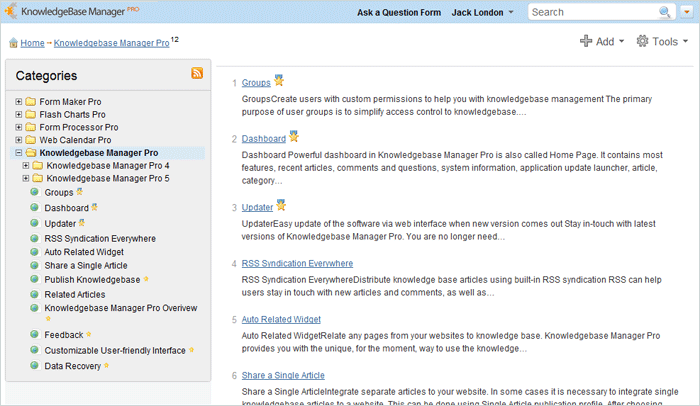Click the Flash Charts Pro folder icon

tap(30, 114)
